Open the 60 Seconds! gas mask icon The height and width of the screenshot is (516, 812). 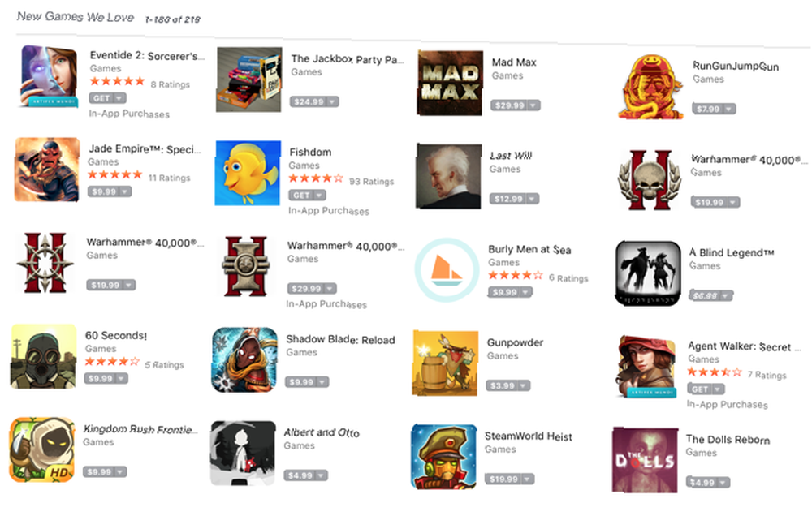[x=44, y=356]
